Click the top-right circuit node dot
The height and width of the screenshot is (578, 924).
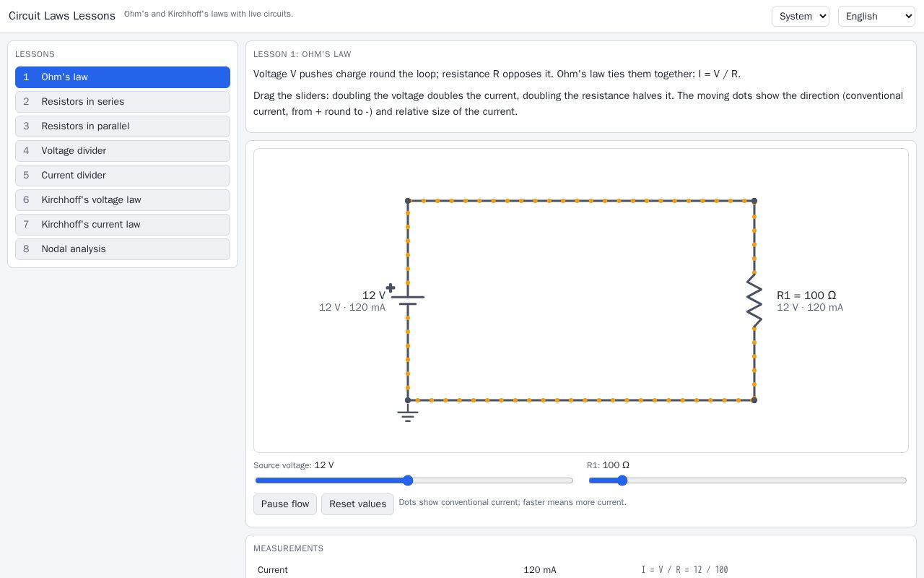tap(754, 201)
